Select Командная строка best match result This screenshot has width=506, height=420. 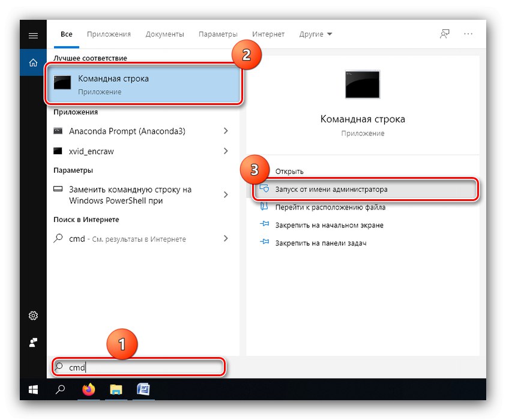coord(143,84)
